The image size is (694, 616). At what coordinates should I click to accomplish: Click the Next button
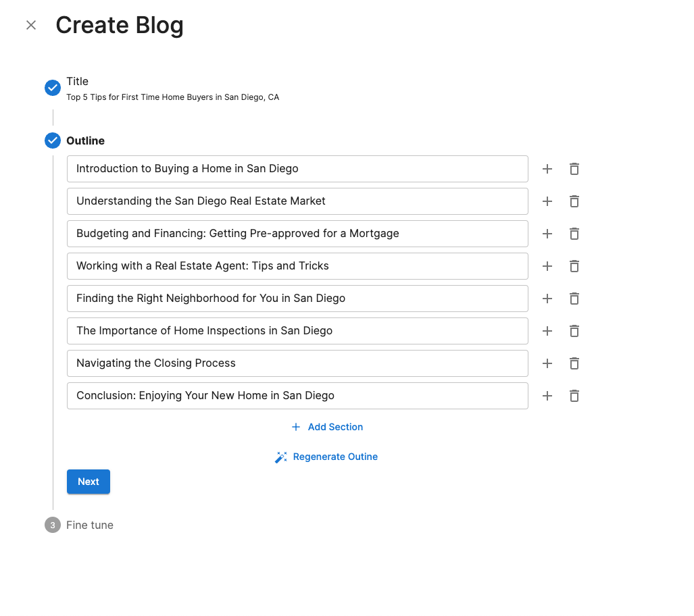[89, 482]
